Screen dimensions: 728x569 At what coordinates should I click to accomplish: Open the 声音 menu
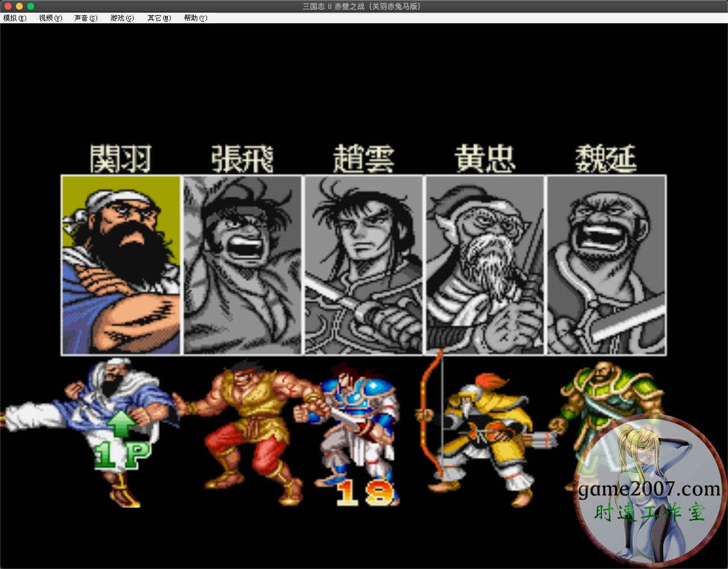86,18
